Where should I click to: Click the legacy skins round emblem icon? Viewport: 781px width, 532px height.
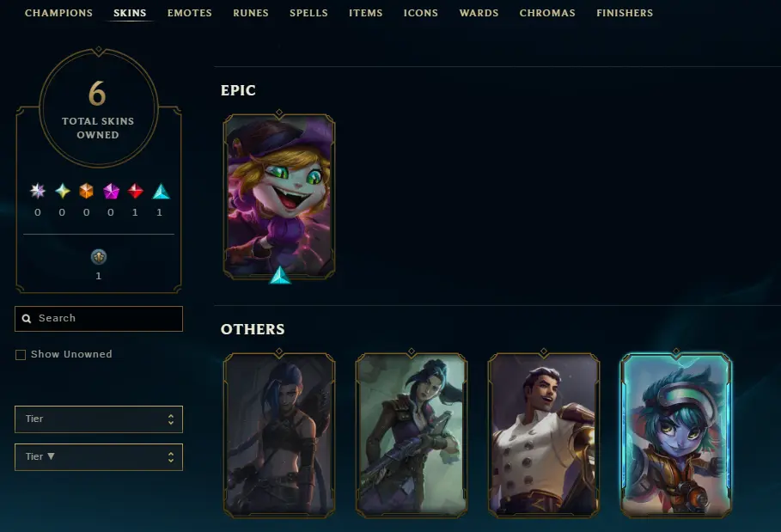(99, 257)
